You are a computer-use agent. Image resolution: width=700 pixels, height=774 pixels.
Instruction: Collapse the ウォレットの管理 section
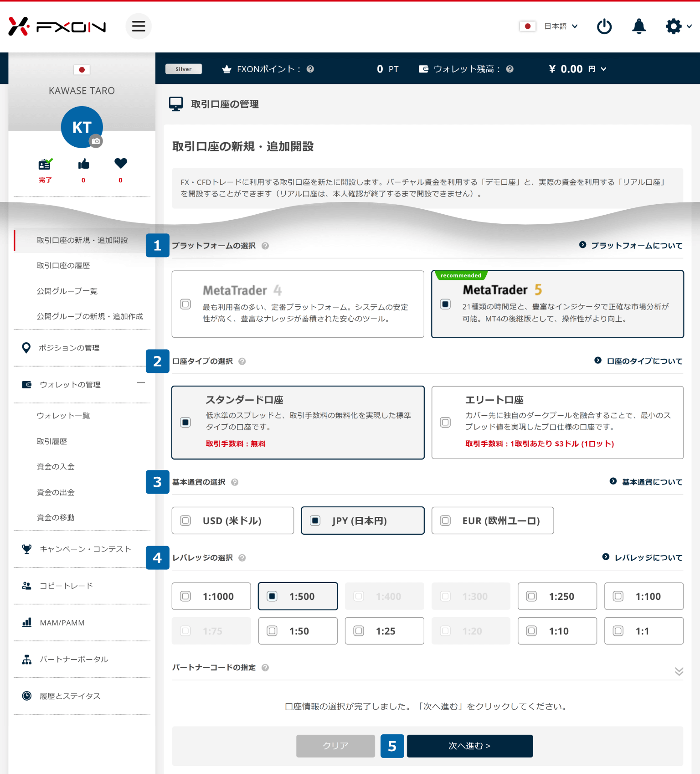click(x=141, y=383)
